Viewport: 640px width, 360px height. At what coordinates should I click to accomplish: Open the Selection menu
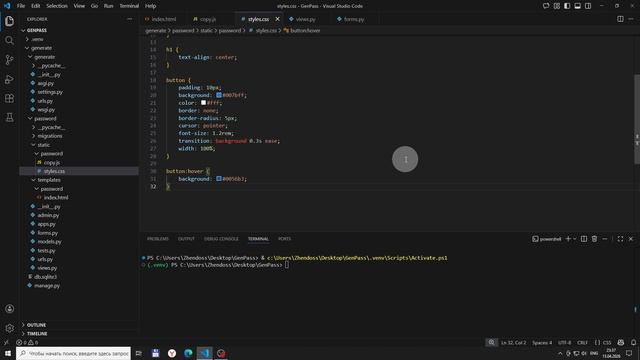coord(57,6)
